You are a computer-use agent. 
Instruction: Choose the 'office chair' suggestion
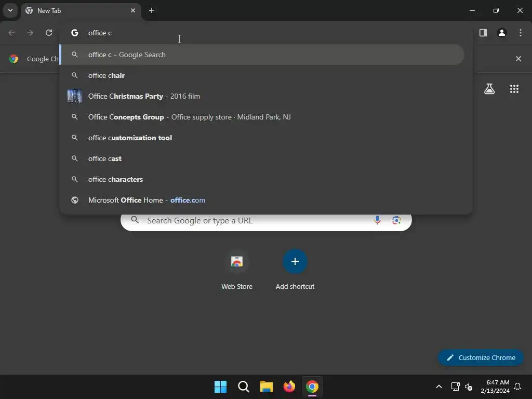pos(262,75)
